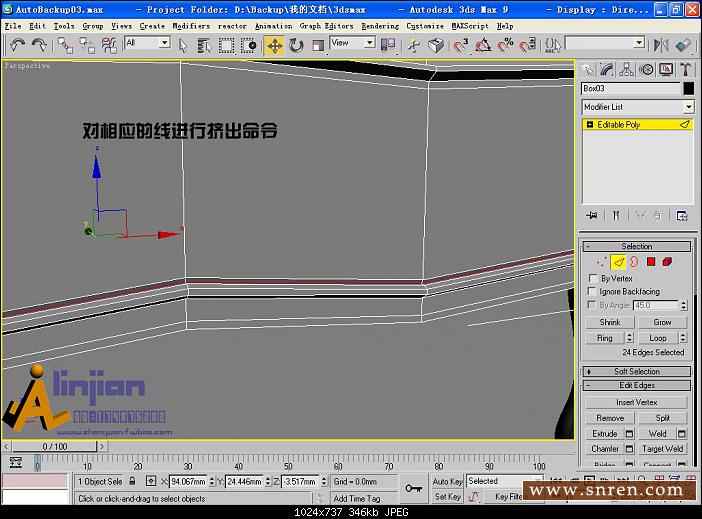
Task: Open the reference coordinate View dropdown
Action: click(x=352, y=43)
